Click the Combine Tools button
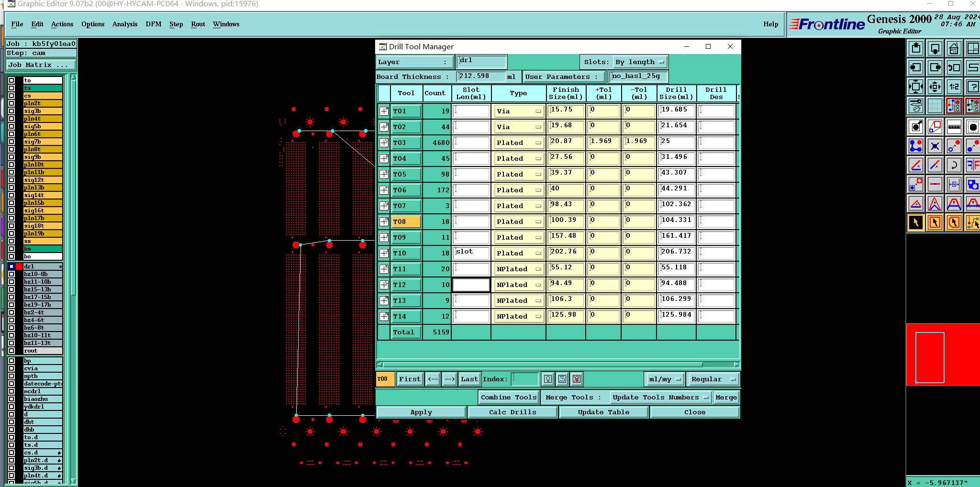The image size is (980, 487). [509, 398]
